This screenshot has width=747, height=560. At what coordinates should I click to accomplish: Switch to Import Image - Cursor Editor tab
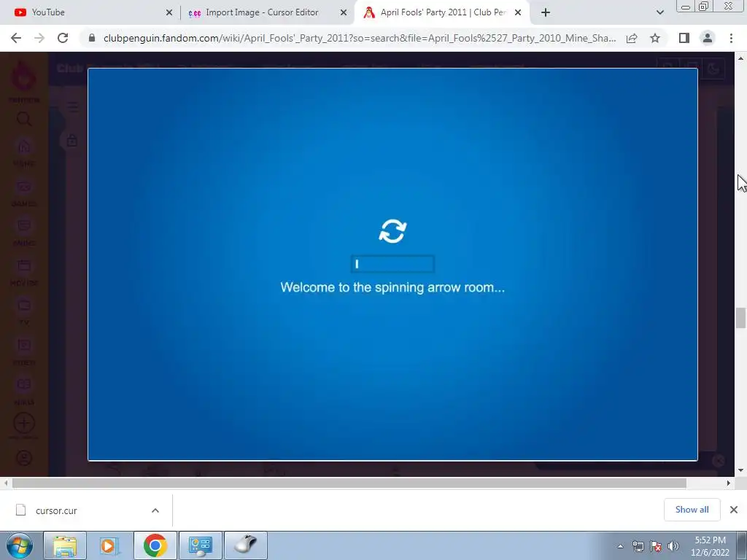[262, 12]
